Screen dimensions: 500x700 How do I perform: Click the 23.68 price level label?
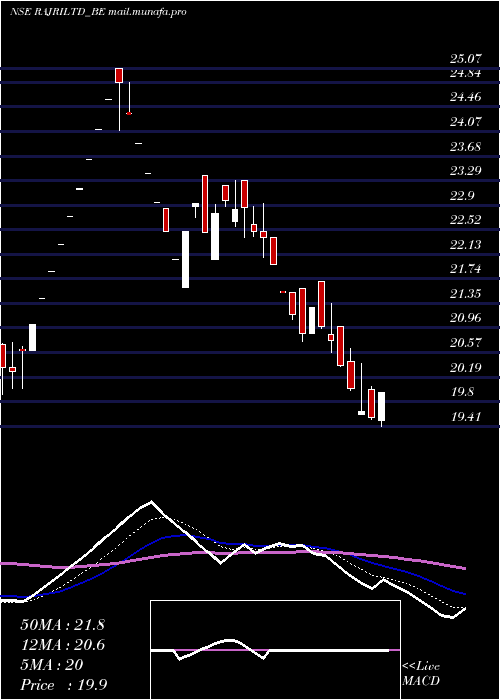[x=466, y=146]
